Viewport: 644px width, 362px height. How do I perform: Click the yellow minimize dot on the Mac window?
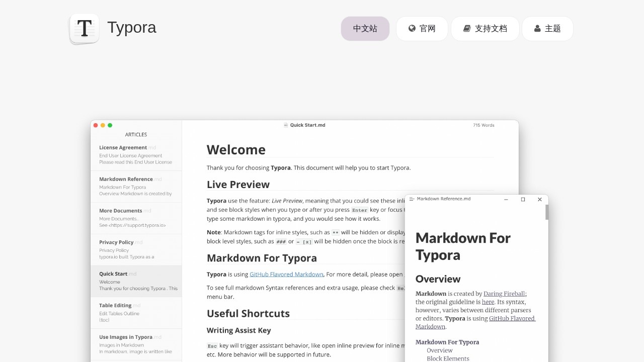coord(103,125)
